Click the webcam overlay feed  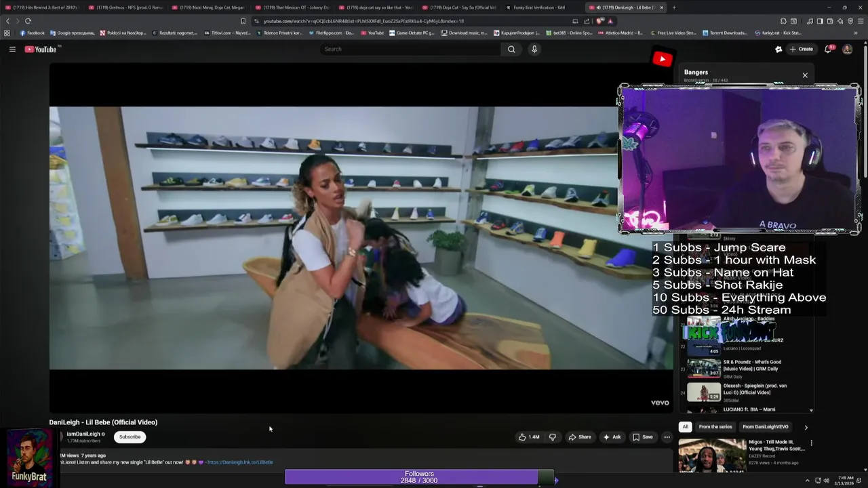(x=740, y=160)
